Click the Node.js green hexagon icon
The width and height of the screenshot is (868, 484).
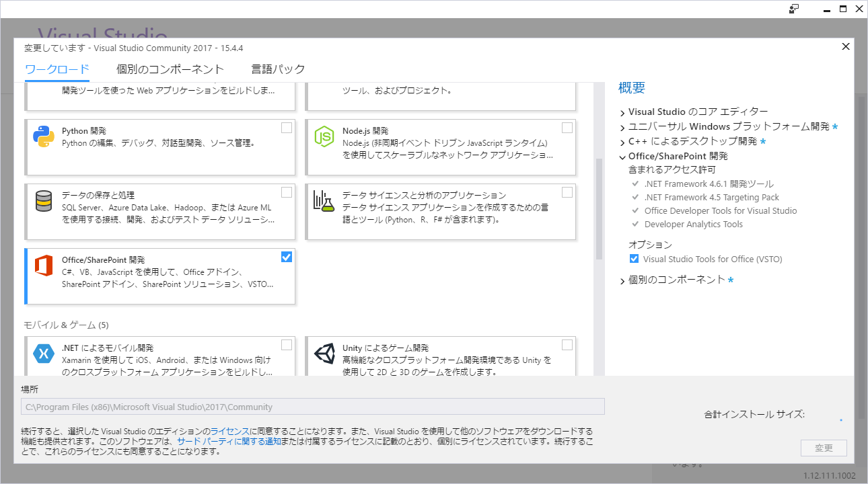(324, 136)
